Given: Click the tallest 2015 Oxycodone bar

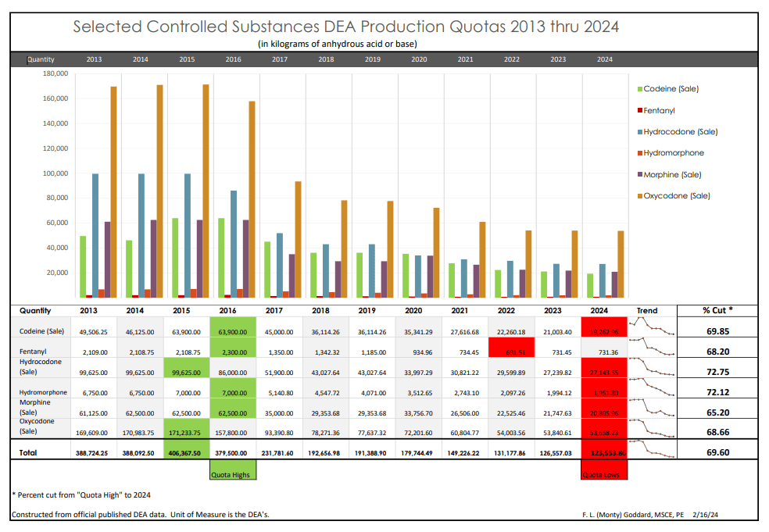Looking at the screenshot, I should [206, 191].
